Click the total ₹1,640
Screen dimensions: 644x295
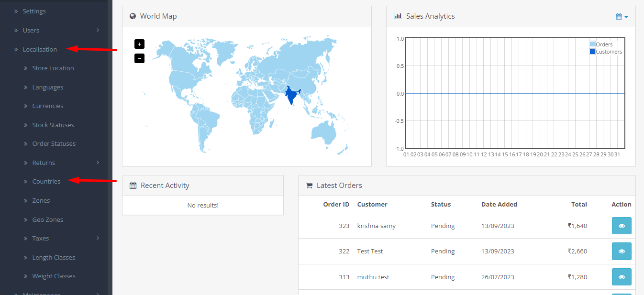pos(577,226)
